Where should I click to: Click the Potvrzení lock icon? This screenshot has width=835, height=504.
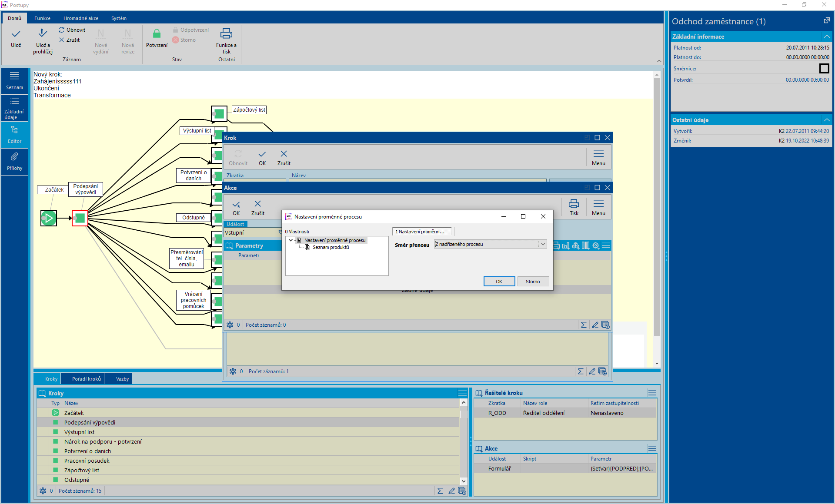tap(157, 34)
